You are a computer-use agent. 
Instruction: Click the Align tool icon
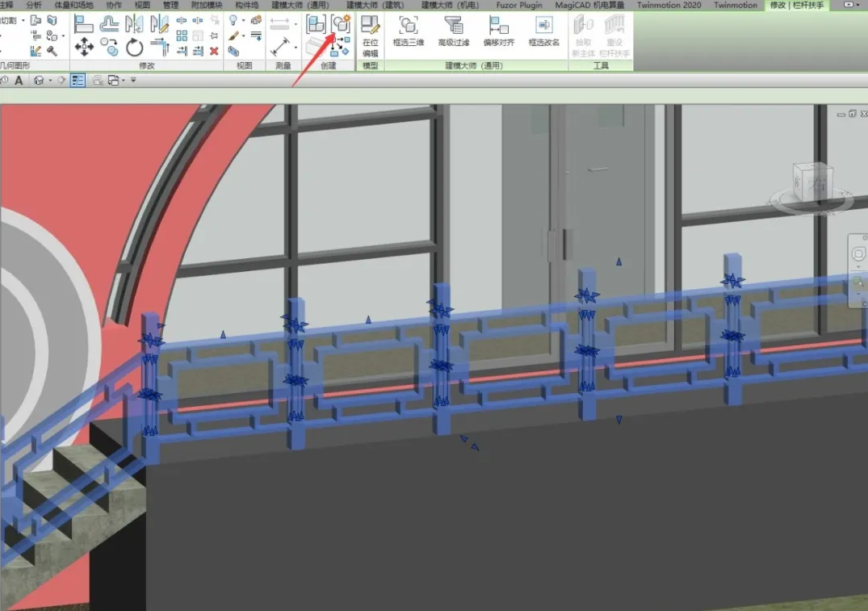[84, 23]
